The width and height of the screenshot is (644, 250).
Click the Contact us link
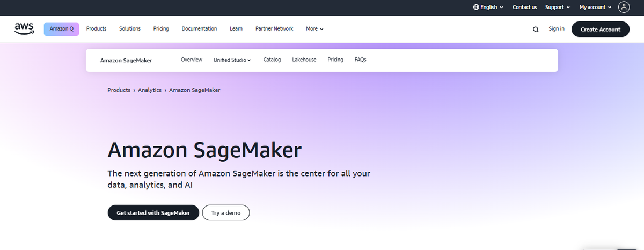coord(525,7)
